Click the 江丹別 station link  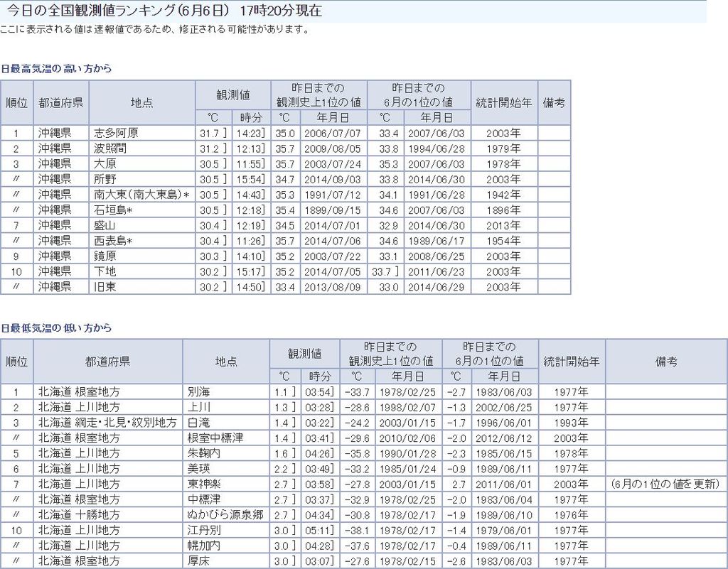click(204, 530)
